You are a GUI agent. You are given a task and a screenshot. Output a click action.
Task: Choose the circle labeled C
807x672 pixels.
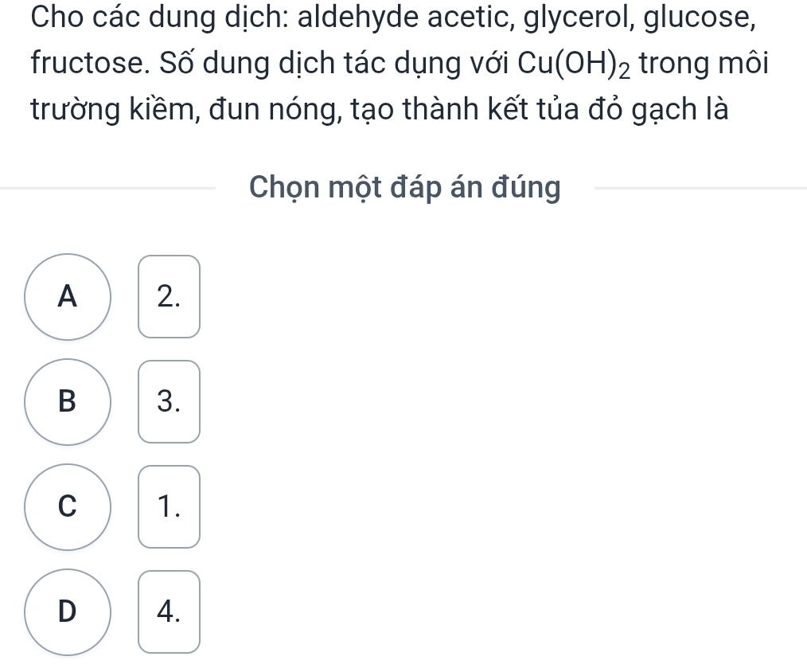[68, 507]
